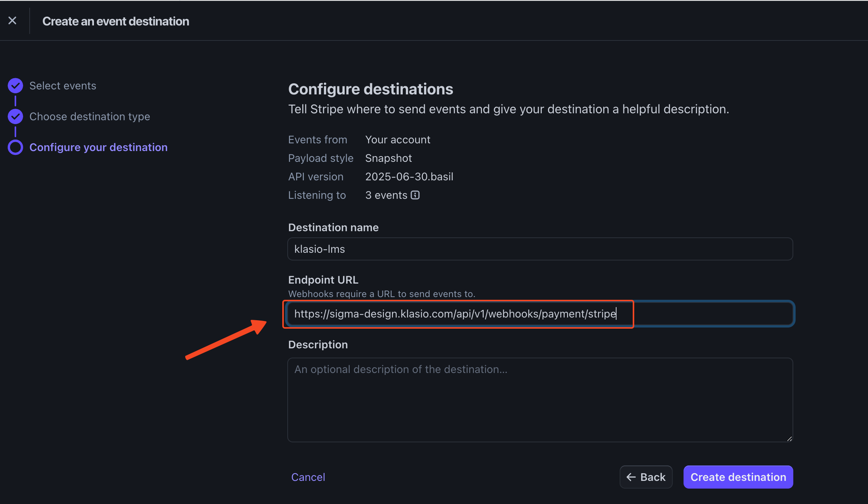
Task: Close the event destination dialog
Action: click(12, 20)
